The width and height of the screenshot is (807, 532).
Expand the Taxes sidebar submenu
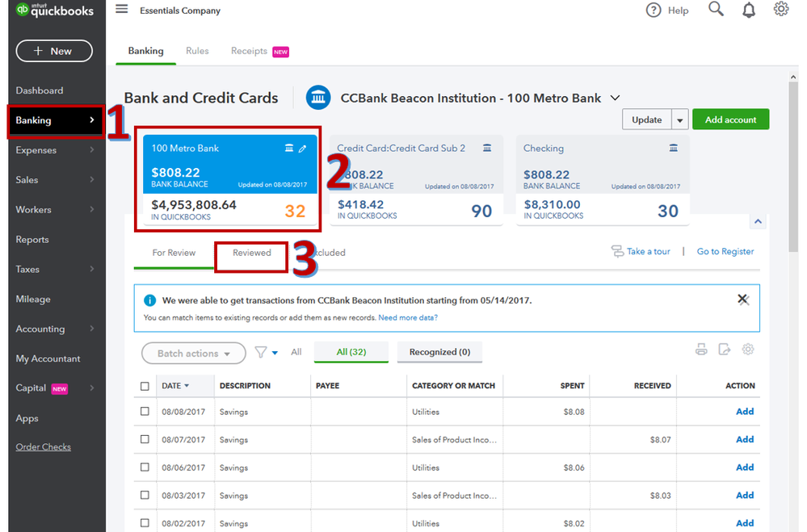point(92,269)
